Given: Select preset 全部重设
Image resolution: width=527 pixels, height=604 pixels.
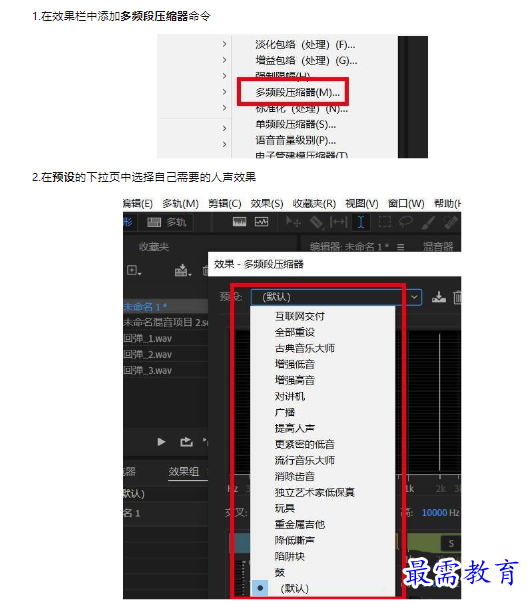Looking at the screenshot, I should [295, 332].
